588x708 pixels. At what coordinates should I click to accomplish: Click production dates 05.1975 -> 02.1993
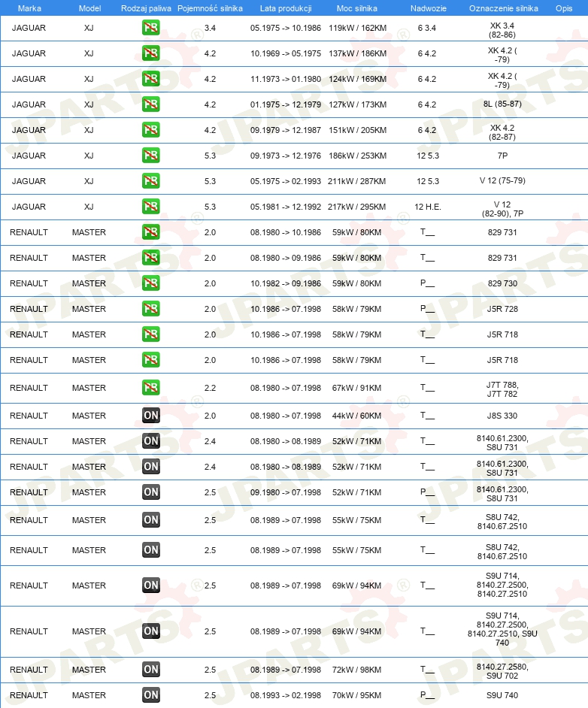click(x=286, y=181)
